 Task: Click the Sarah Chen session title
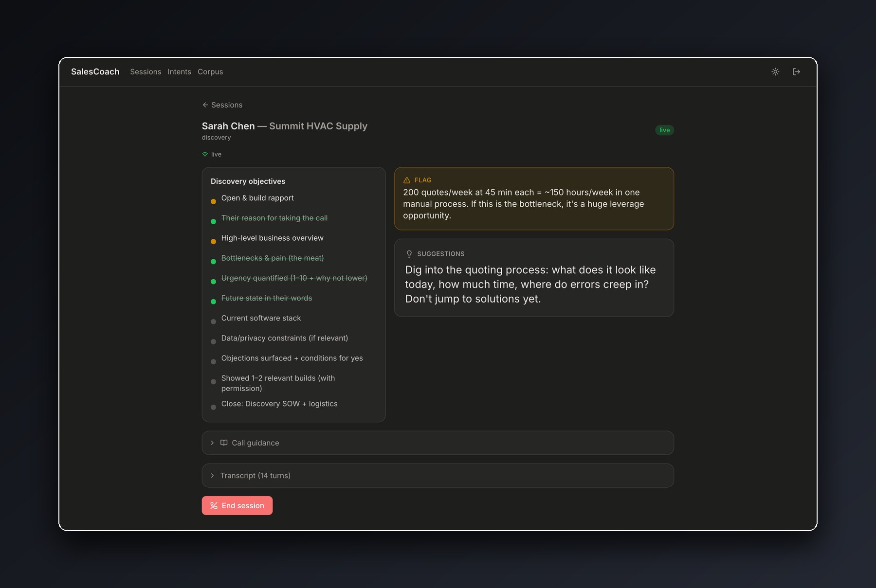coord(228,126)
